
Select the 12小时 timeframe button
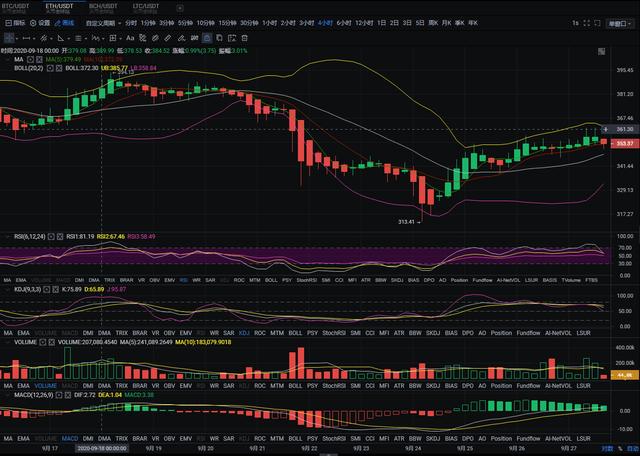tap(364, 23)
